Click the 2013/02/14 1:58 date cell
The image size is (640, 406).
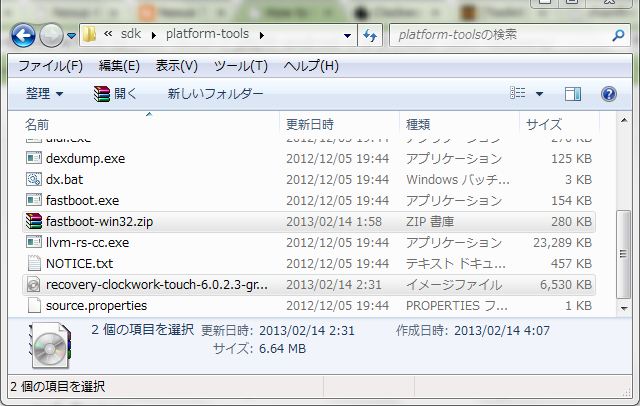334,222
